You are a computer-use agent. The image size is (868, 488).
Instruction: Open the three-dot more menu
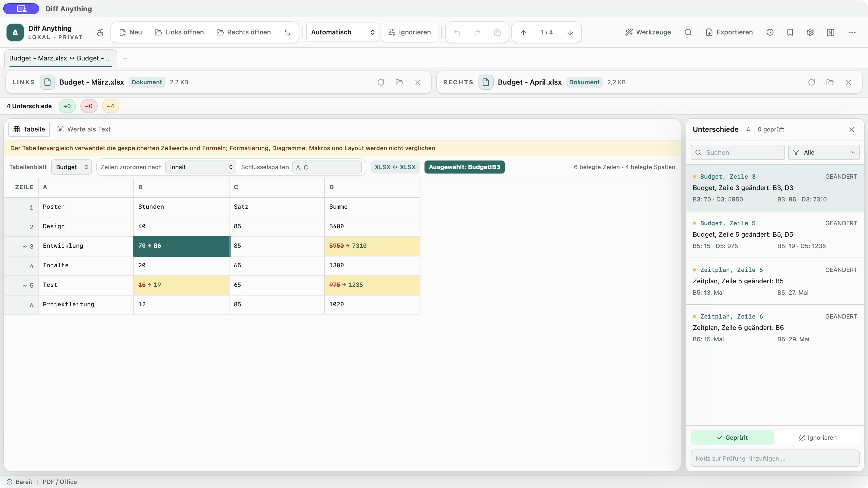point(852,32)
